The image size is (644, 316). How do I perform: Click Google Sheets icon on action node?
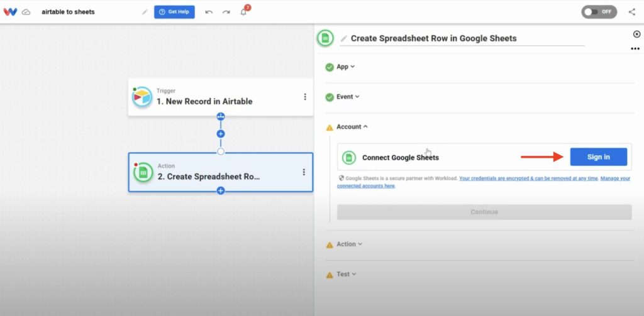click(x=143, y=173)
